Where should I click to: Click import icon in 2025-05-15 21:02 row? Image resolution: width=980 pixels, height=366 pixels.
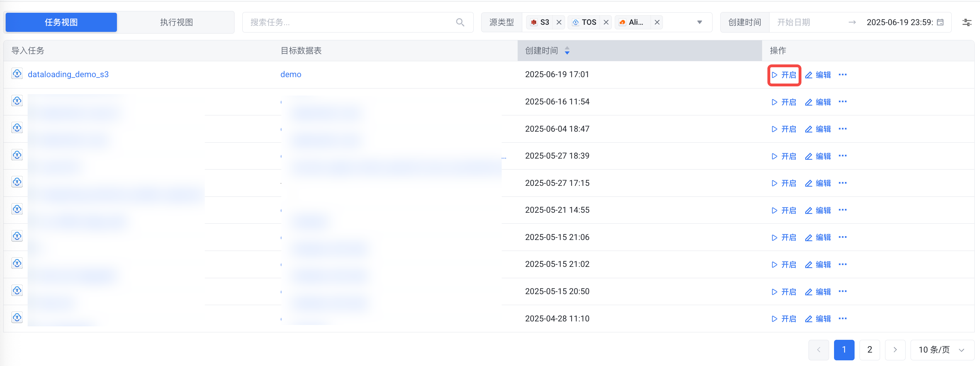pos(17,263)
